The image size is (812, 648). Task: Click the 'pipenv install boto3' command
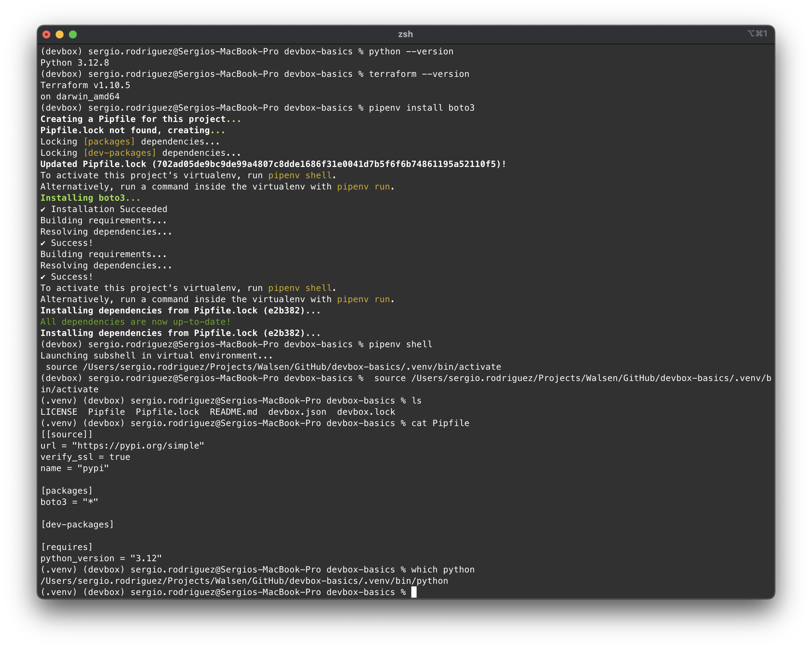click(x=422, y=108)
